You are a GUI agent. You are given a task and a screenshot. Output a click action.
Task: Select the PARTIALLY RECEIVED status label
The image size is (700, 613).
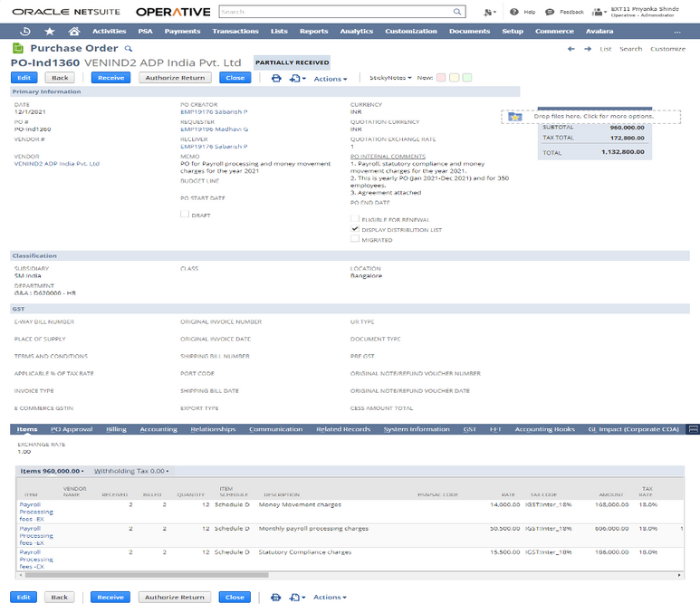pos(292,62)
